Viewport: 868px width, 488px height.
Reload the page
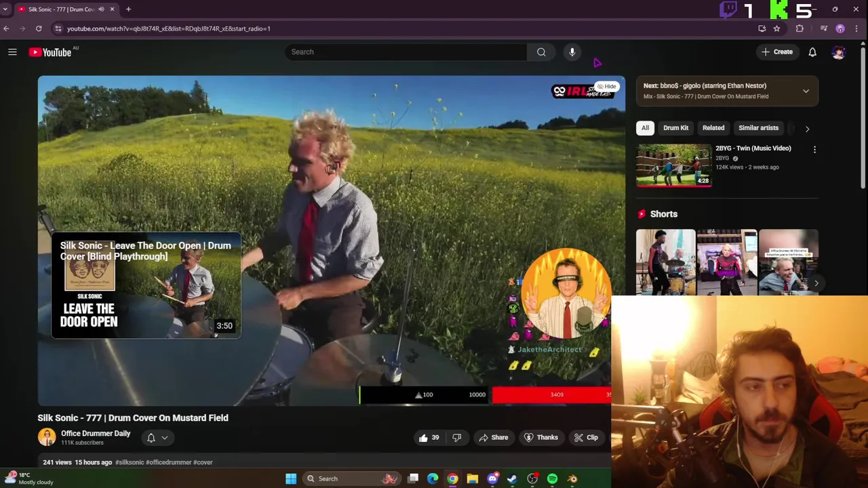point(39,28)
